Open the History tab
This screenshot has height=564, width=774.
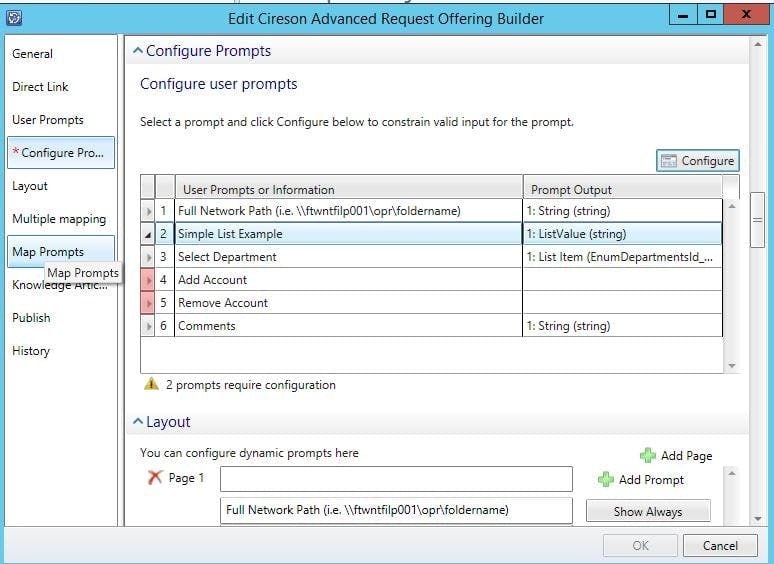31,351
